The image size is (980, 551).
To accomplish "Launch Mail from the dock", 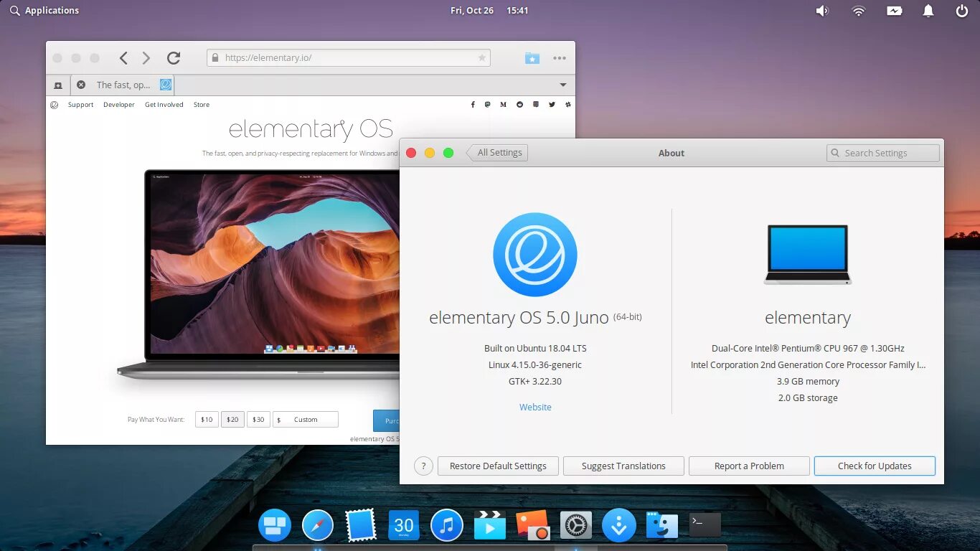I will [361, 525].
